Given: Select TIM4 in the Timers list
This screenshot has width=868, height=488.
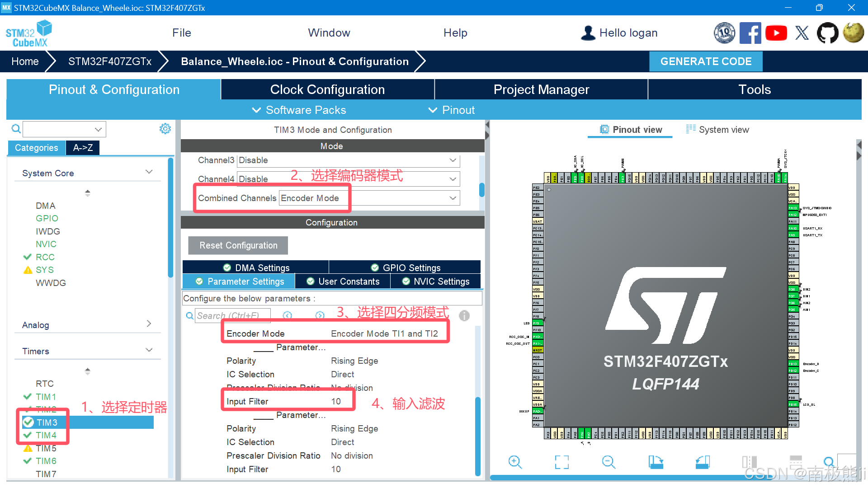Looking at the screenshot, I should coord(46,435).
